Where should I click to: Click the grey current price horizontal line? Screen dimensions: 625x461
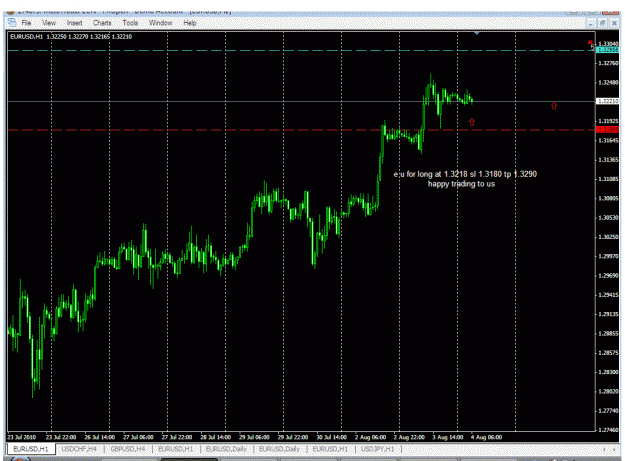pyautogui.click(x=301, y=102)
